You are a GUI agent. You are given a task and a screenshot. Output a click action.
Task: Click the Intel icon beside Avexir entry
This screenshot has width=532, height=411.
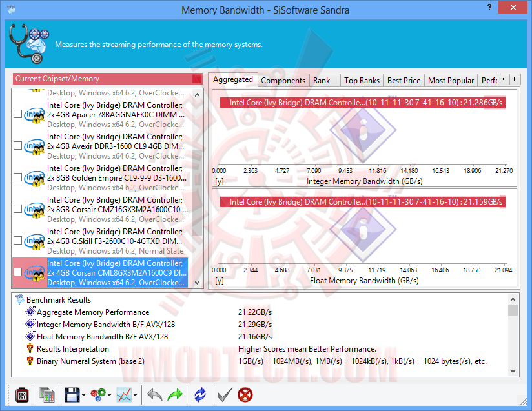point(34,146)
